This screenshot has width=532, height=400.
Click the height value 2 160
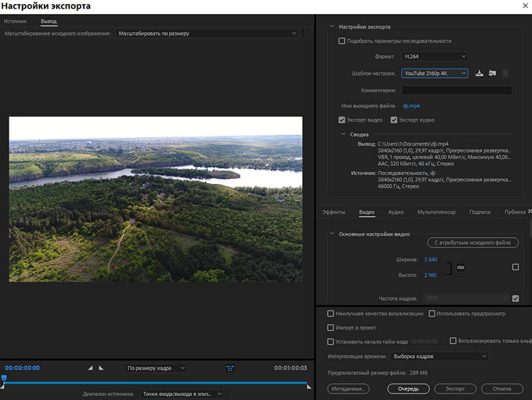pyautogui.click(x=430, y=275)
